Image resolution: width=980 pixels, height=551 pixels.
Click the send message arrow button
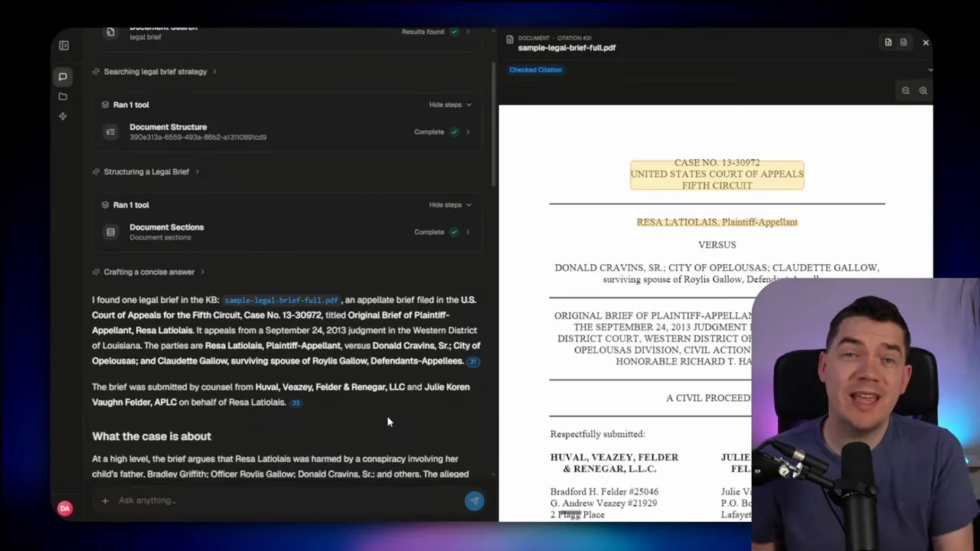pos(474,500)
